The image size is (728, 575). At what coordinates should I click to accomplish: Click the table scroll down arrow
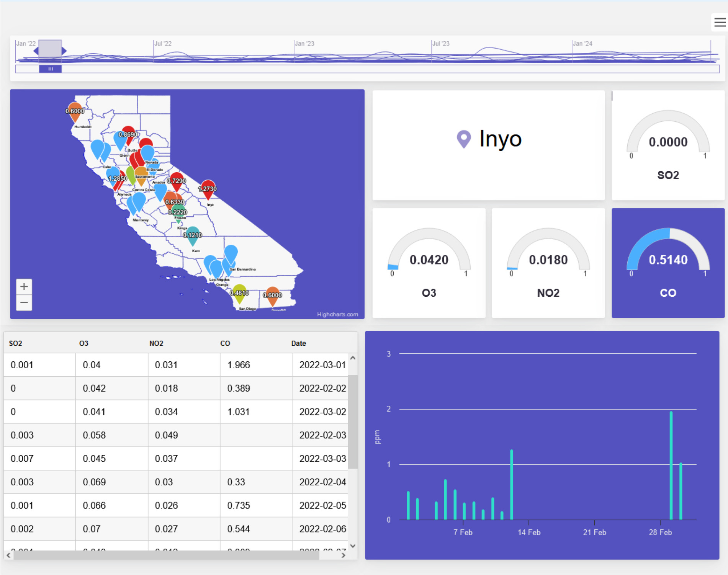pyautogui.click(x=353, y=546)
